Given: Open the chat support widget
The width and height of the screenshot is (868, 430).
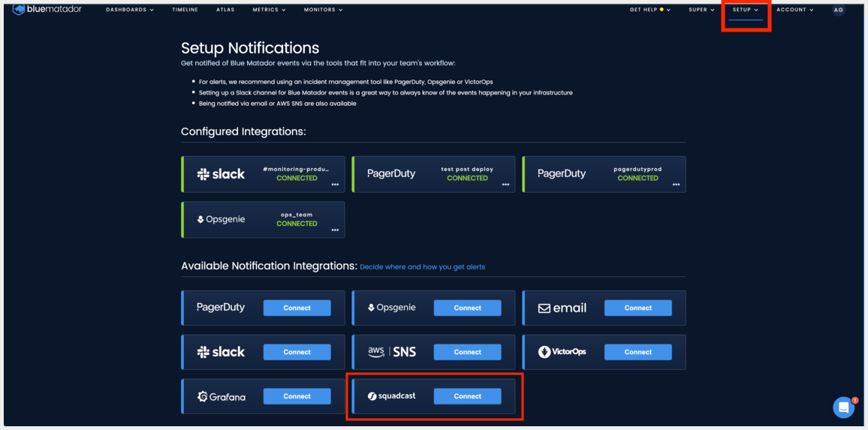Looking at the screenshot, I should (844, 407).
